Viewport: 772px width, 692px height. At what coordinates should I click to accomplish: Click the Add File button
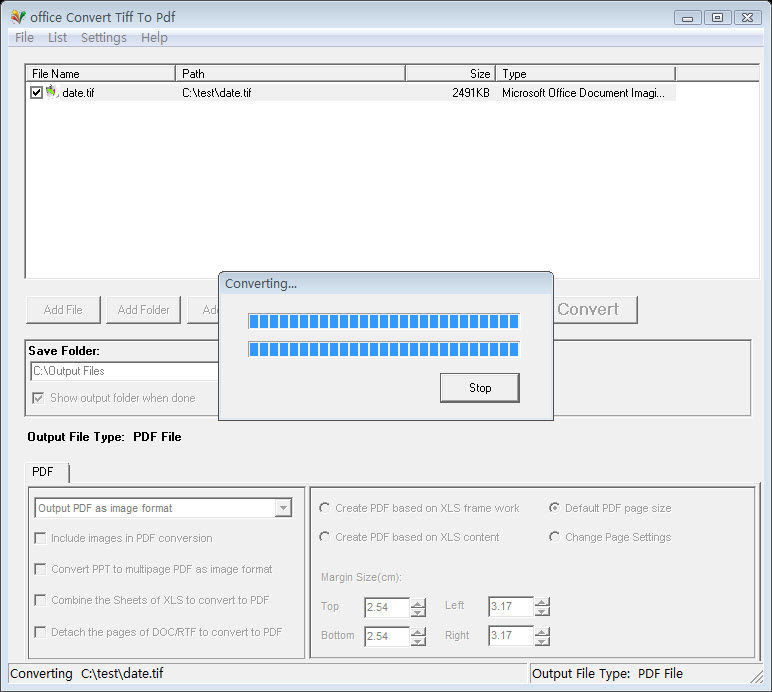(63, 310)
